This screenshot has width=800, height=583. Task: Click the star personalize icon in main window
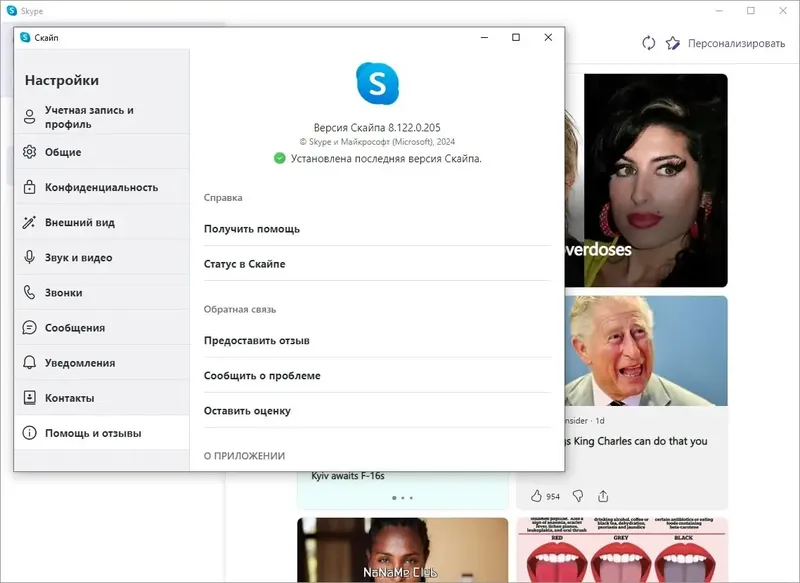(673, 43)
